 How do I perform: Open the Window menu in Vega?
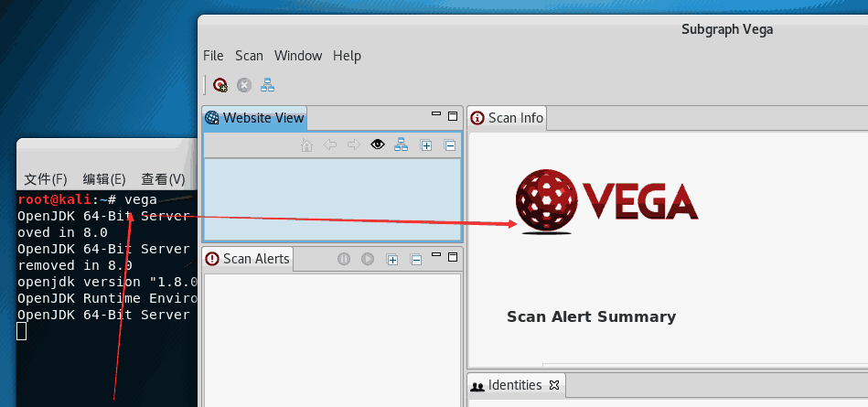pos(298,56)
